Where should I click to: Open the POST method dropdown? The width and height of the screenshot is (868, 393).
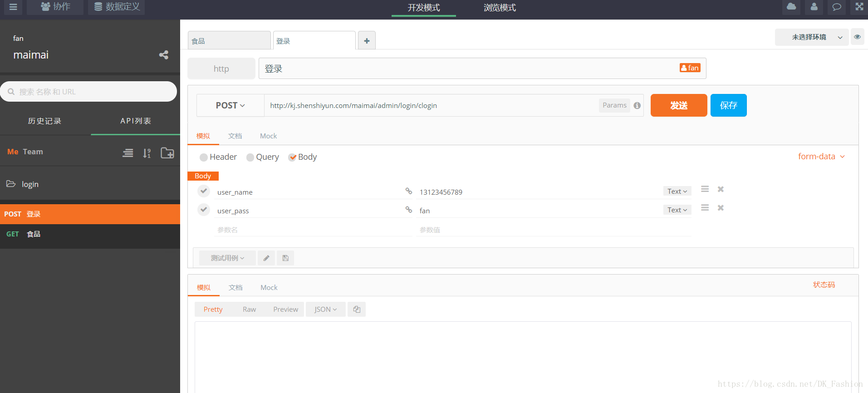[230, 105]
